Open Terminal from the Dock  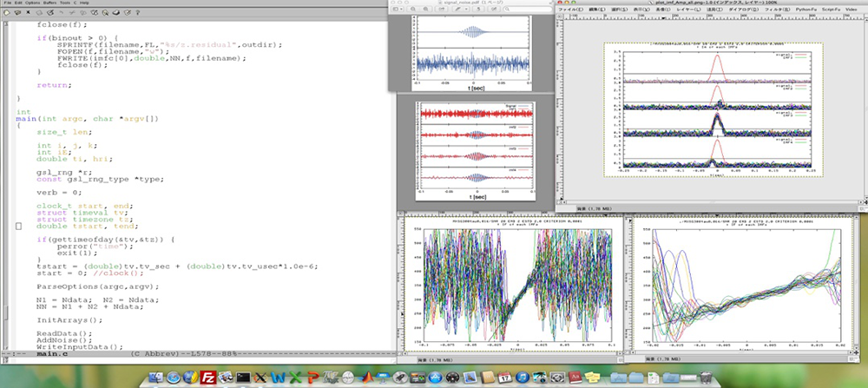click(x=245, y=377)
